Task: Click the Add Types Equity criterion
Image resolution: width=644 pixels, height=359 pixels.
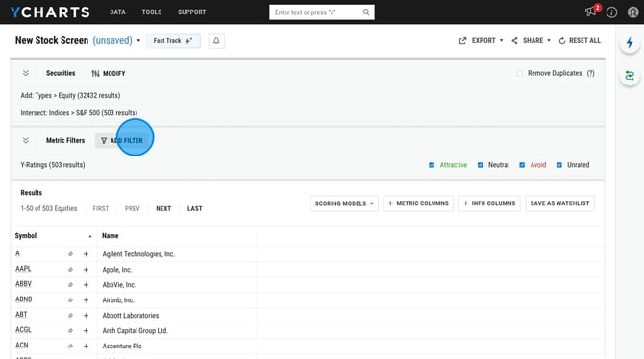Action: tap(70, 95)
